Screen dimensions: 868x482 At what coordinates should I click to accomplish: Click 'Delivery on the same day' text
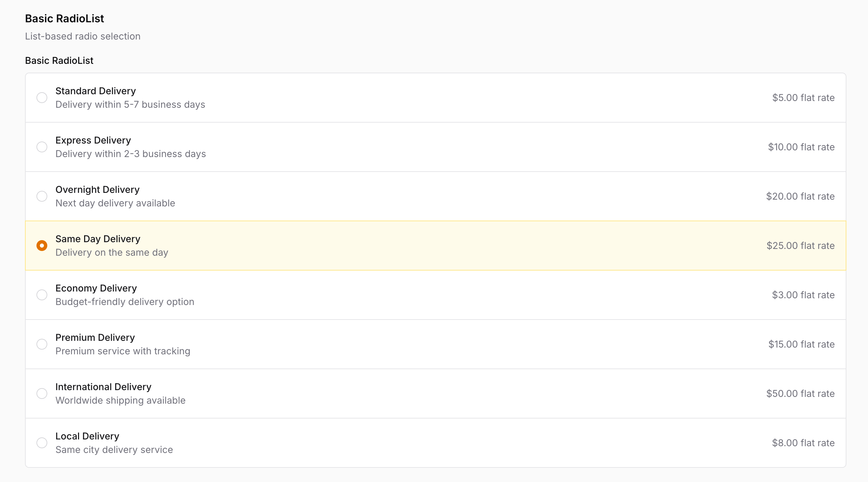pos(112,252)
